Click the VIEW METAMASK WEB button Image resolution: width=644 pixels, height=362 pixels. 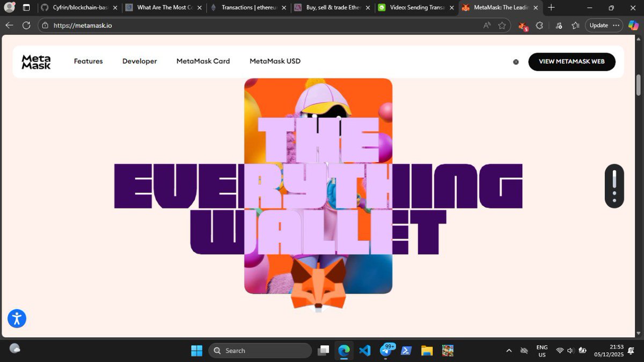click(x=572, y=62)
